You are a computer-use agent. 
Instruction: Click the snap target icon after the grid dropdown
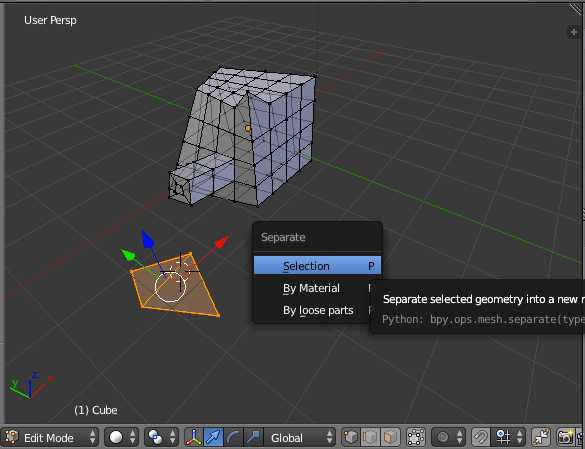(541, 437)
